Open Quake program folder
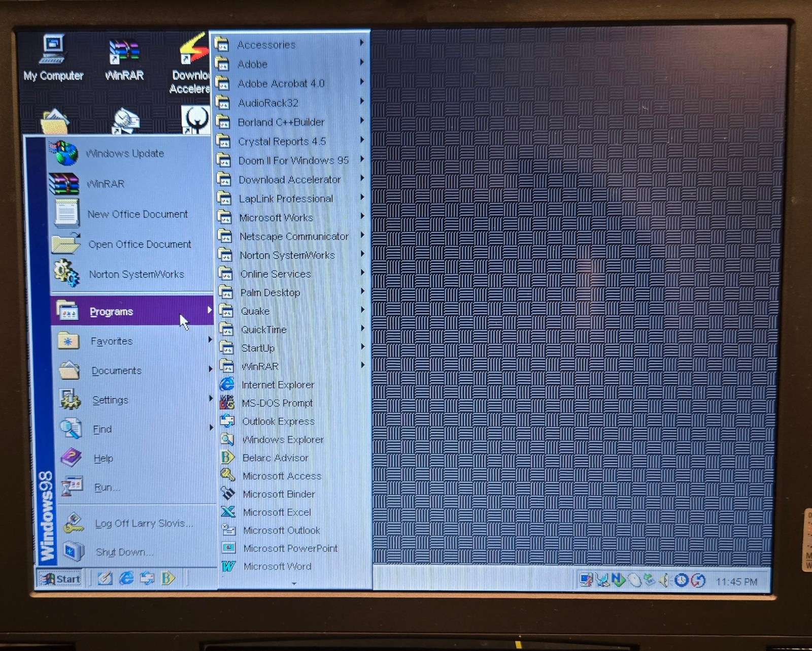Viewport: 812px width, 651px height. 293,311
